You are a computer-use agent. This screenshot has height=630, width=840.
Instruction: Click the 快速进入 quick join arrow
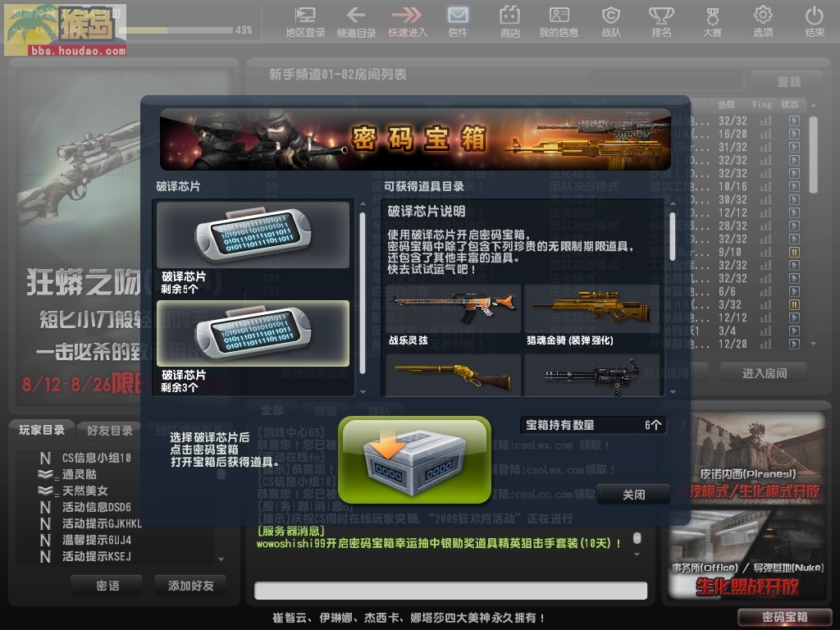(408, 22)
